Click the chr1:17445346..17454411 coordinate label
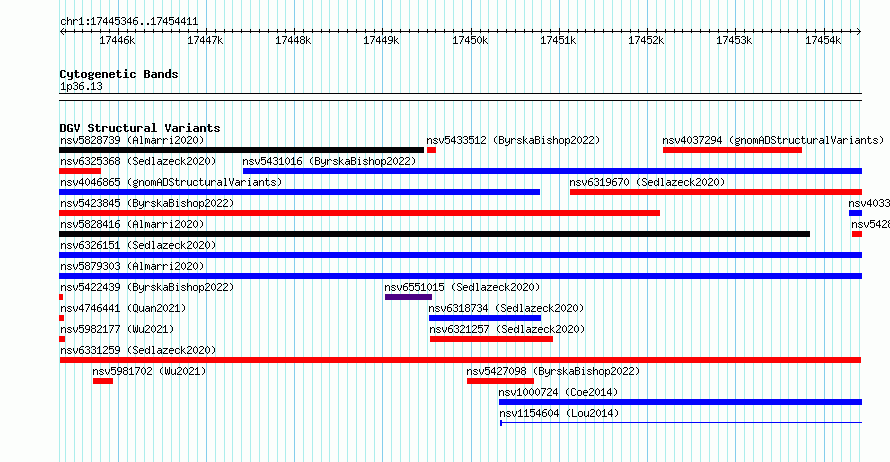The image size is (890, 462). pos(129,22)
